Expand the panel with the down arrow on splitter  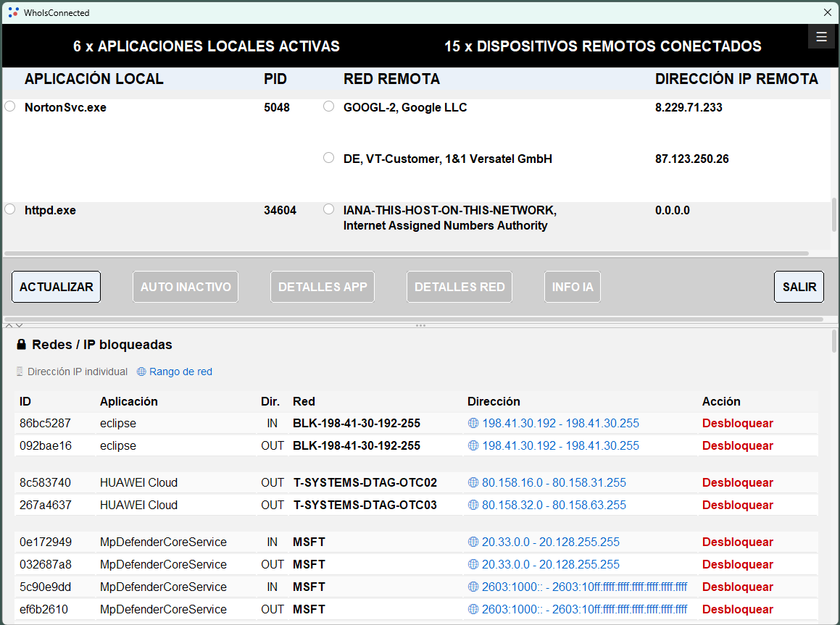pyautogui.click(x=20, y=325)
